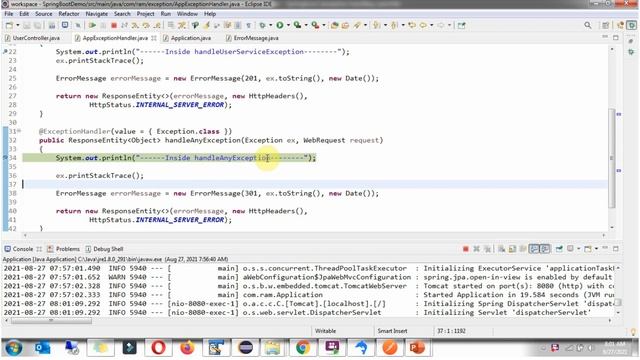Screen dimensions: 640x360
Task: Click the red Terminate icon in main toolbar
Action: click(x=114, y=25)
